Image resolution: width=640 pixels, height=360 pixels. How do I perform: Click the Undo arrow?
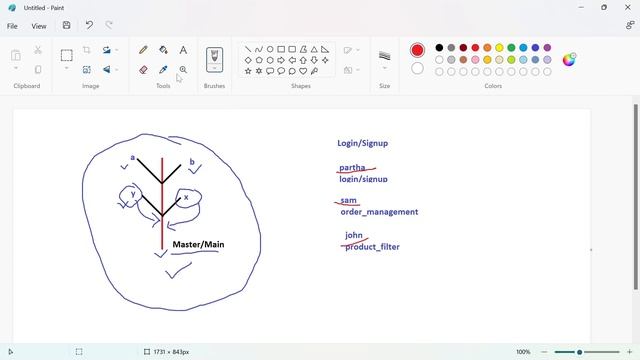tap(89, 25)
